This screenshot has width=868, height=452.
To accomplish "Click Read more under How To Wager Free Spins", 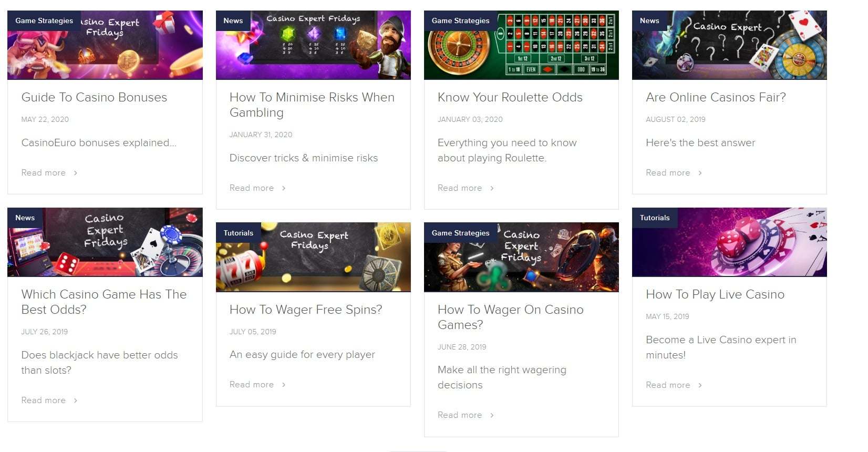I will (252, 385).
